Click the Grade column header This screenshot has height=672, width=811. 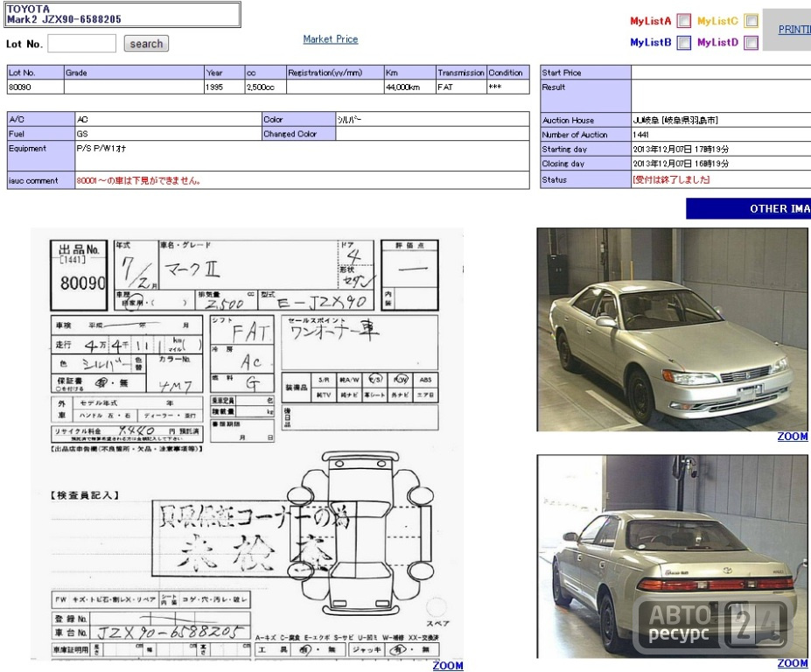click(134, 73)
